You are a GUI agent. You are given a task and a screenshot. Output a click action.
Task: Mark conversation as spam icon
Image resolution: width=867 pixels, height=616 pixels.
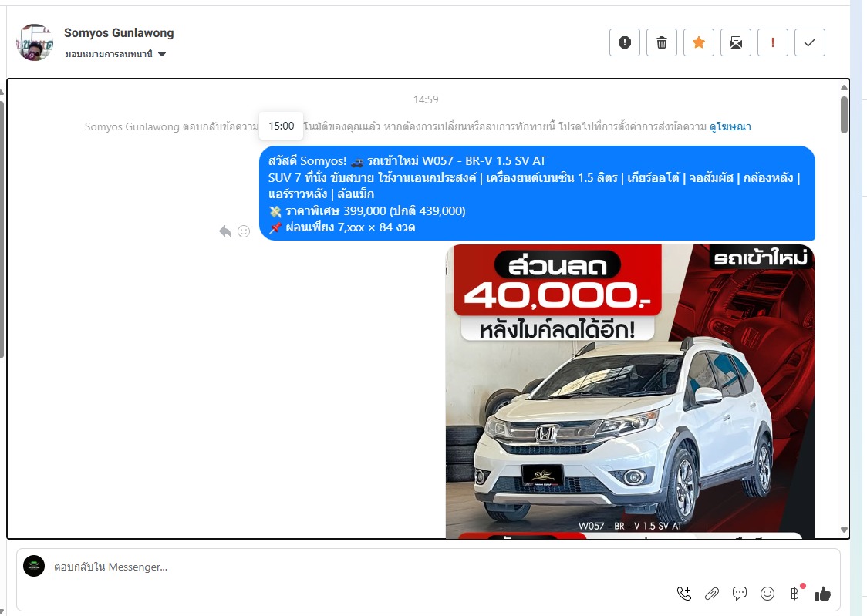tap(625, 42)
